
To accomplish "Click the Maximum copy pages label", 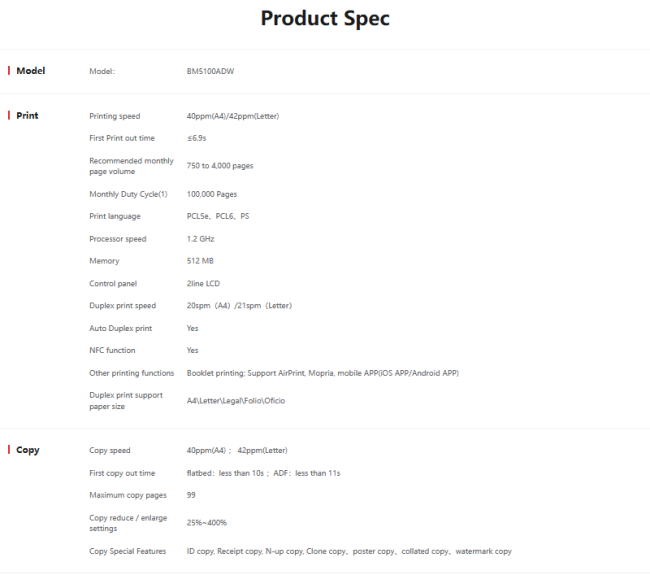I will point(127,495).
